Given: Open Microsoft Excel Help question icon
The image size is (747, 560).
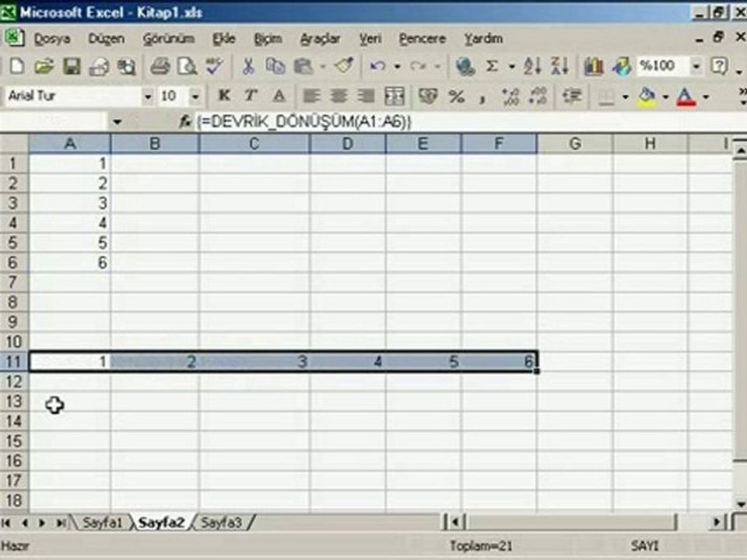Looking at the screenshot, I should [719, 66].
